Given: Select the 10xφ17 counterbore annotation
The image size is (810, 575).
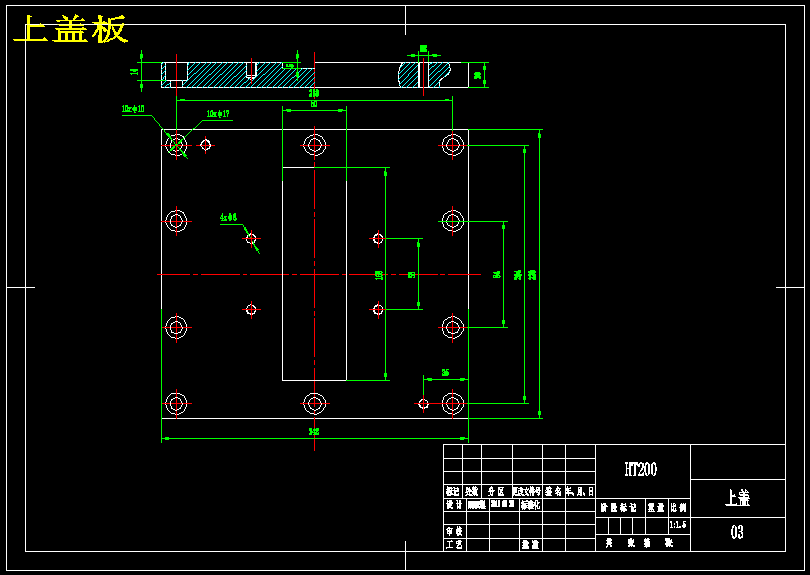Looking at the screenshot, I should click(x=218, y=114).
